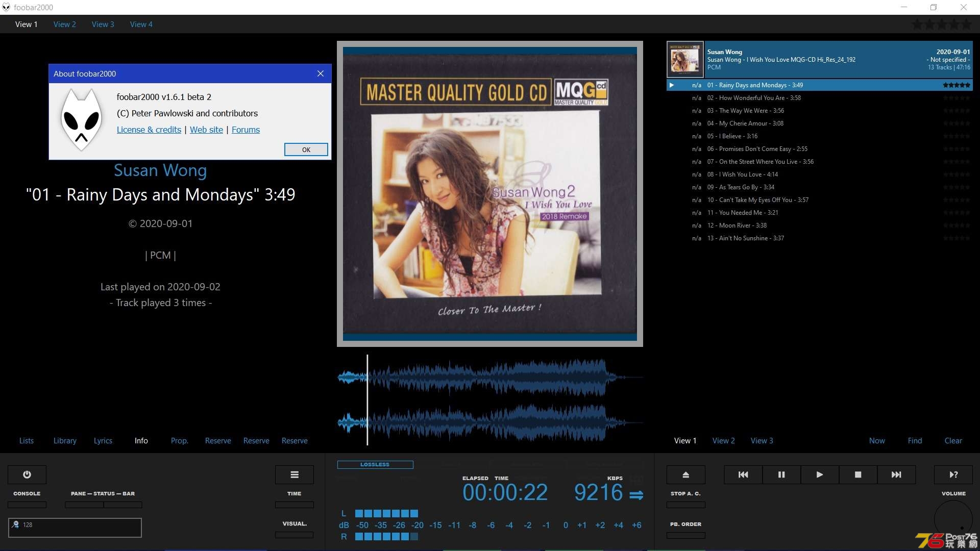Click the random play button
This screenshot has width=980, height=551.
(953, 474)
